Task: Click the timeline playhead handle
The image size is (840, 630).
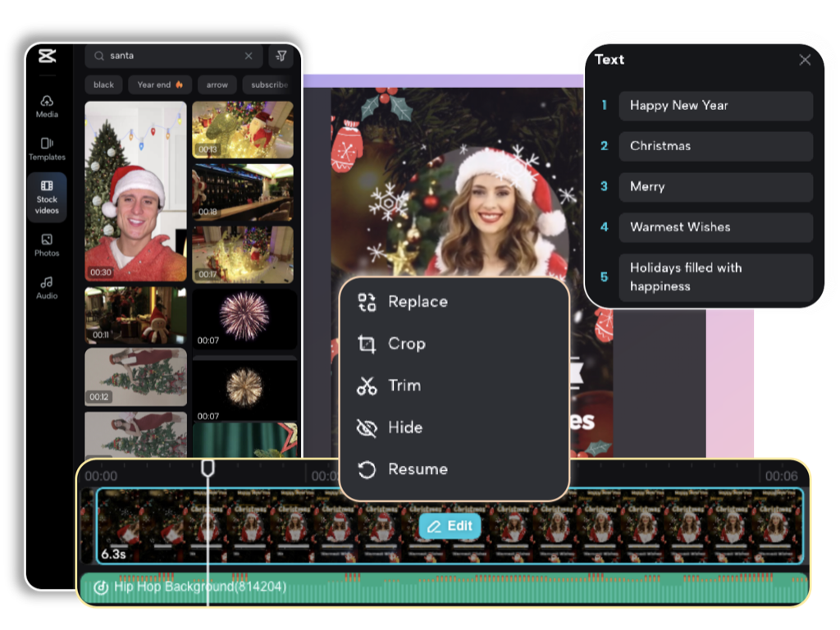Action: [208, 468]
